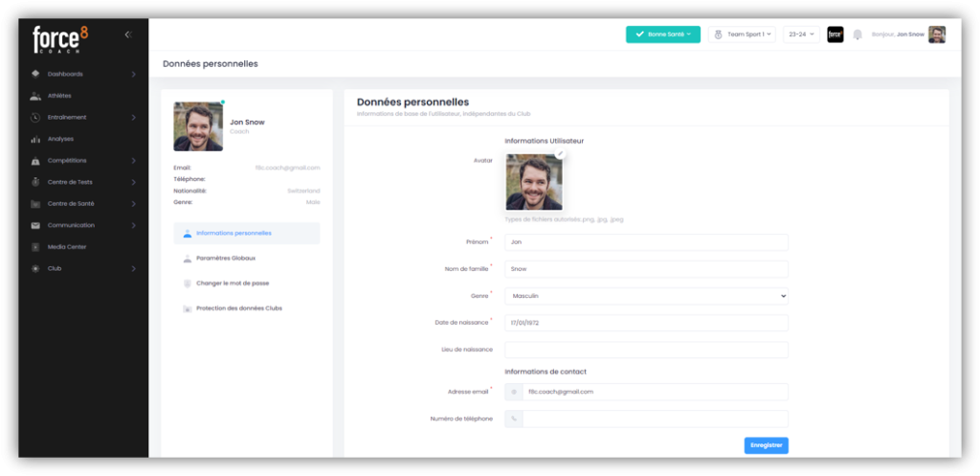Viewport: 980px width, 476px height.
Task: Click the pencil edit icon on avatar
Action: click(x=561, y=153)
